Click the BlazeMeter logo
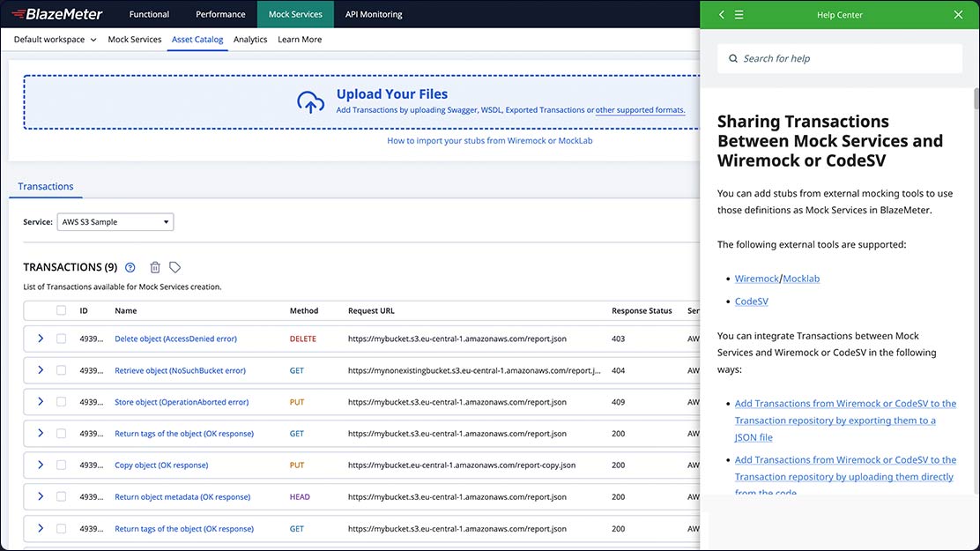980x551 pixels. click(57, 14)
